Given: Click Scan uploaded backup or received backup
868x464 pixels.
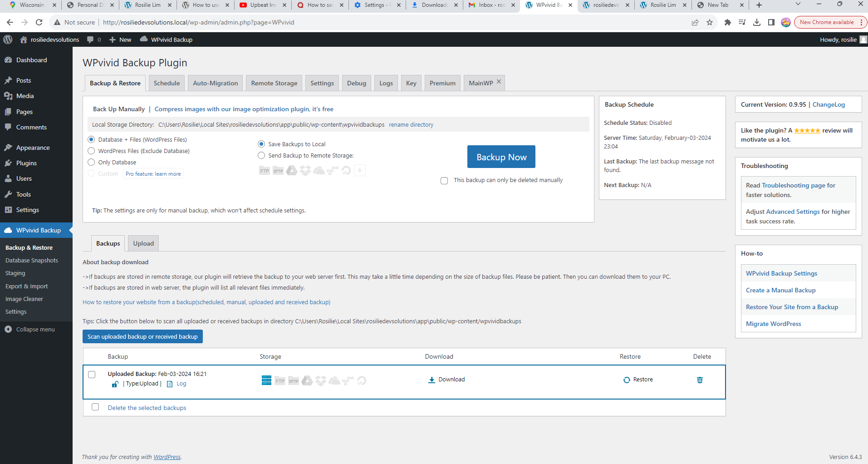Looking at the screenshot, I should [x=142, y=336].
